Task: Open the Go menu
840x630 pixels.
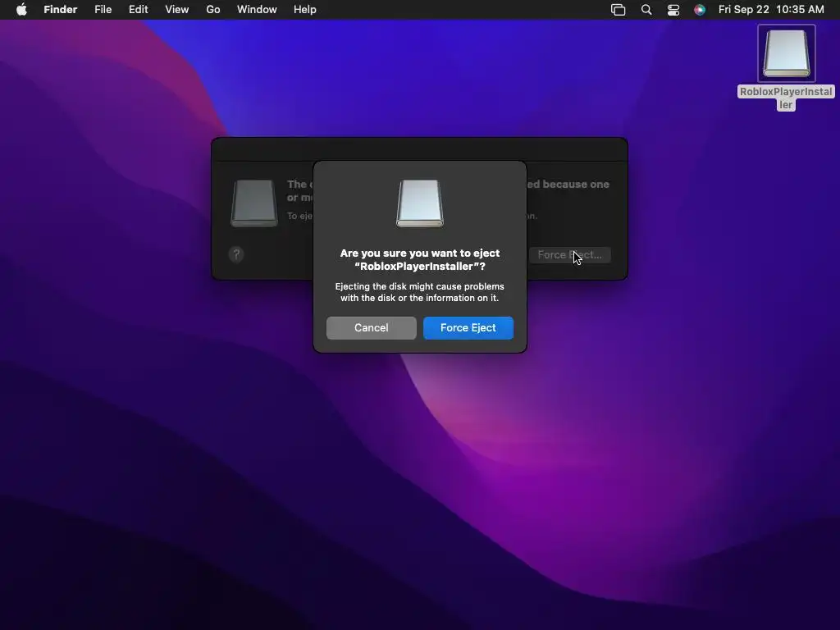Action: [x=213, y=10]
